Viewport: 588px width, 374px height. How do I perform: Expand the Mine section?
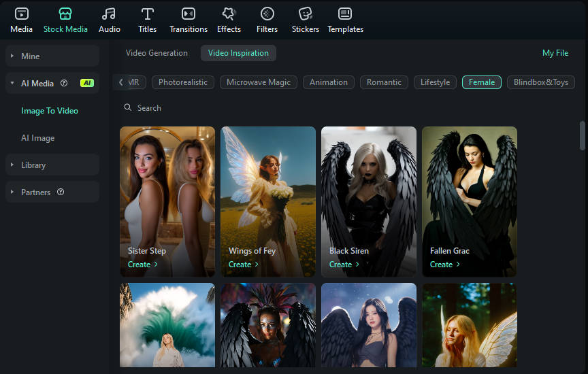[52, 56]
